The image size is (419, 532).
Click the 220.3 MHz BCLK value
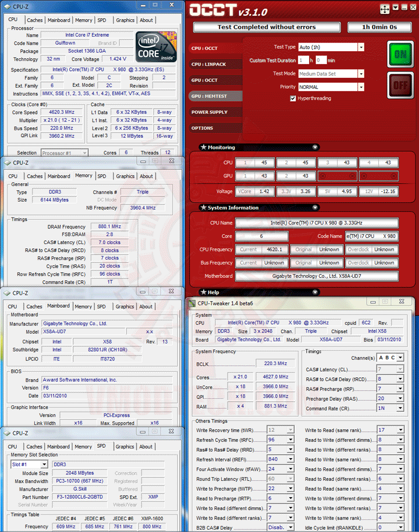point(275,364)
